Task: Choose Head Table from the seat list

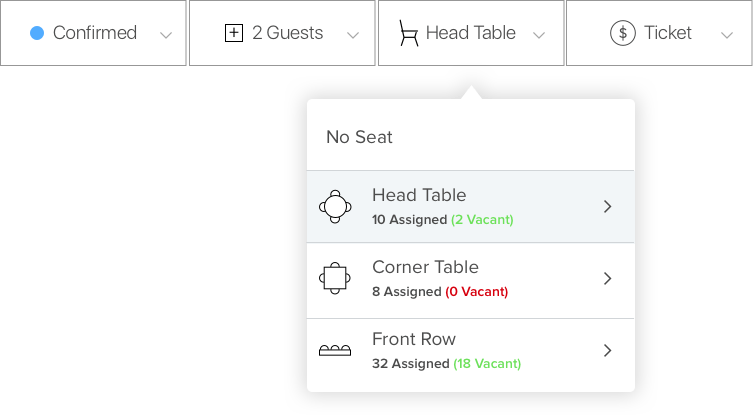Action: pyautogui.click(x=419, y=196)
